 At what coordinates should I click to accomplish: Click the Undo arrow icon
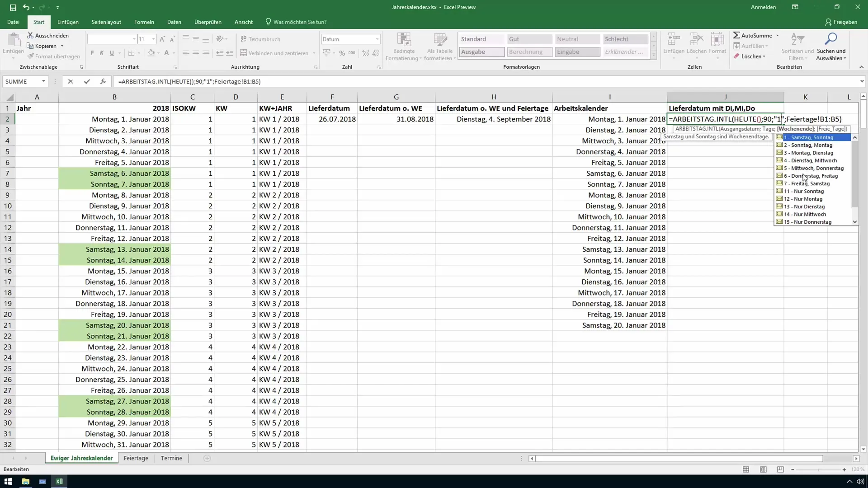(x=26, y=7)
